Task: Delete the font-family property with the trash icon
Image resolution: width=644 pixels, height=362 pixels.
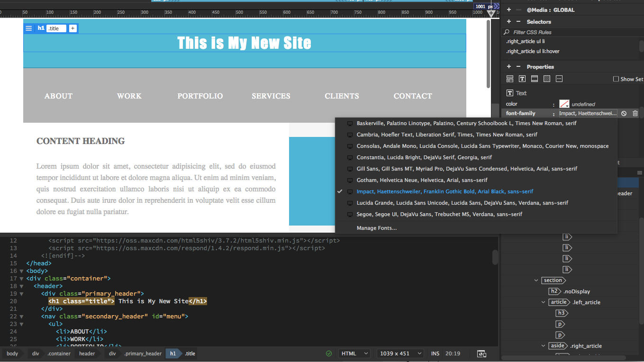Action: (635, 113)
